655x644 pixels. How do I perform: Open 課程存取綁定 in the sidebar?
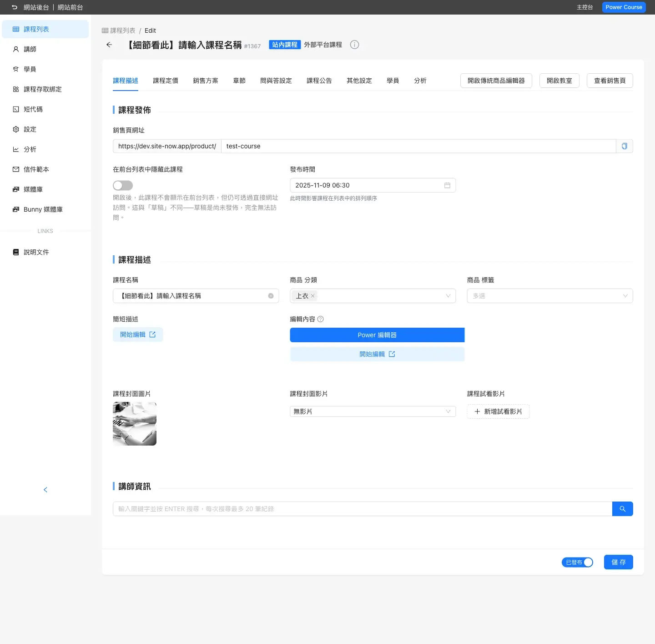coord(45,89)
